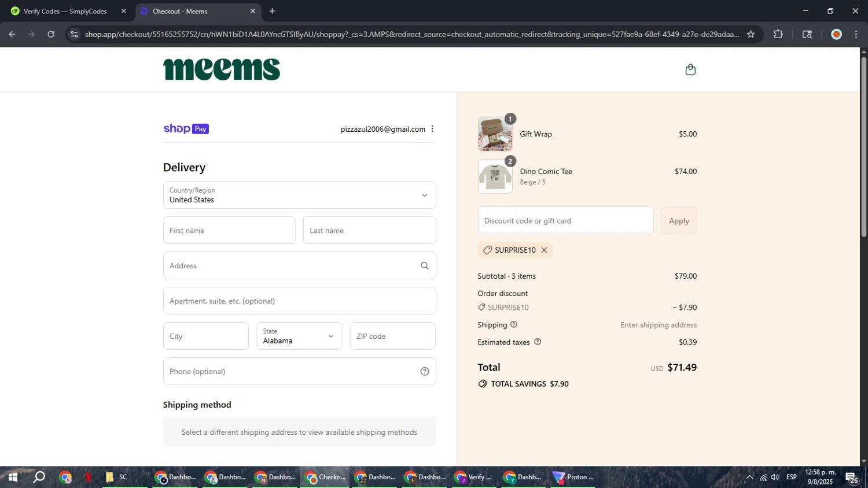The image size is (868, 488).
Task: Open the Chrome profile avatar
Action: coord(836,34)
